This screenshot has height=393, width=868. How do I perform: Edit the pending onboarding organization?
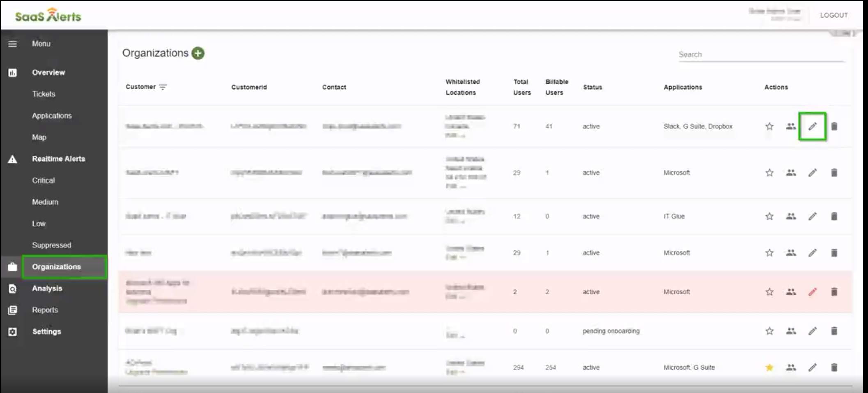(x=813, y=331)
